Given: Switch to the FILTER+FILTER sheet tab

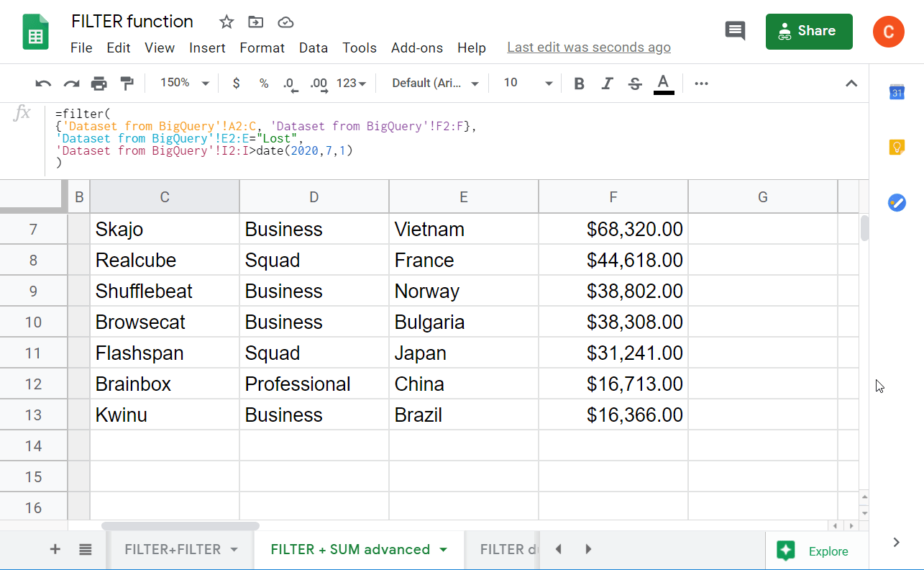Looking at the screenshot, I should coord(173,548).
